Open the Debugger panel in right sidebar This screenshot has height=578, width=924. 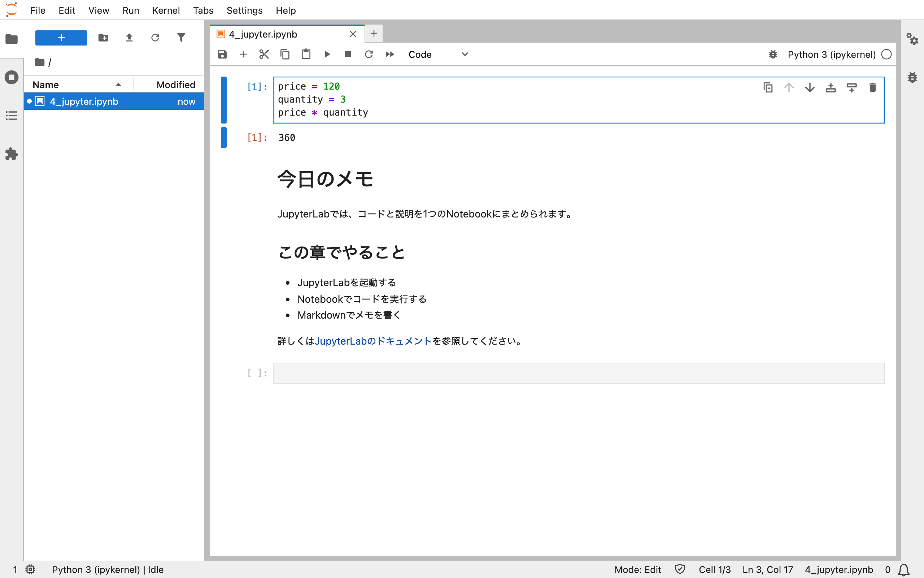click(x=912, y=77)
